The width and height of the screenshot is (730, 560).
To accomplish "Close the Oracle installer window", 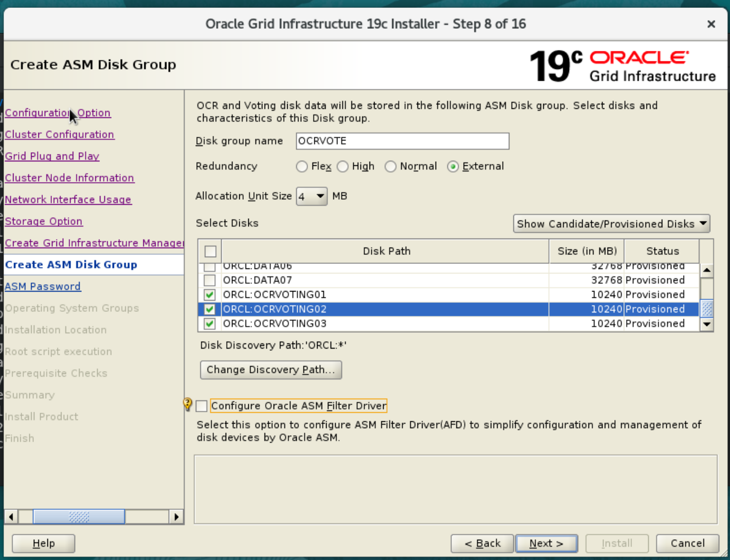I will 711,24.
